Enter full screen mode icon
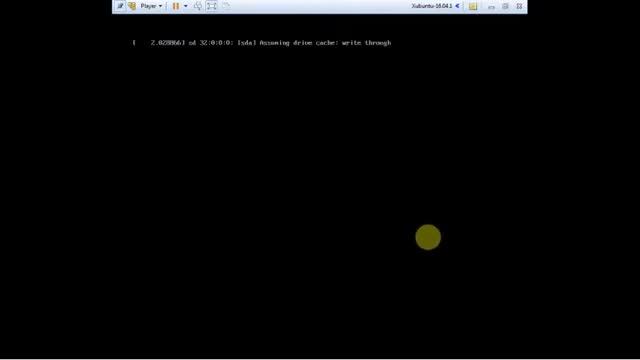The width and height of the screenshot is (640, 360). [x=211, y=6]
